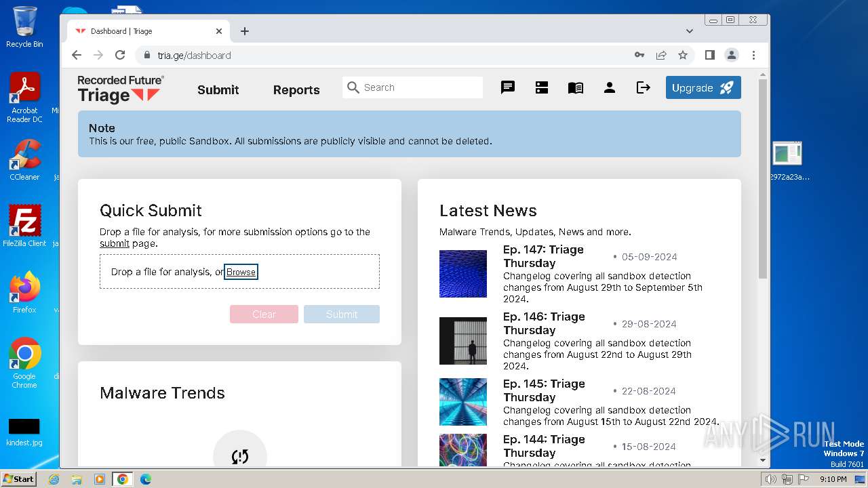Open FileZilla Client desktop shortcut
Viewport: 868px width, 488px height.
[x=24, y=226]
